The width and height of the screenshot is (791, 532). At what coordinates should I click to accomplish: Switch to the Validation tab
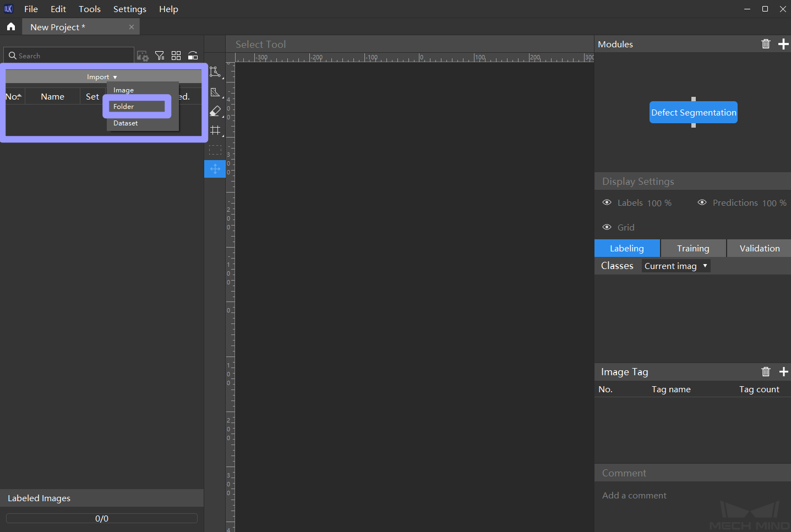point(760,248)
